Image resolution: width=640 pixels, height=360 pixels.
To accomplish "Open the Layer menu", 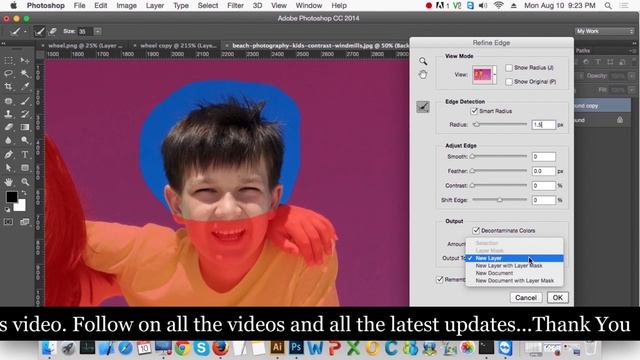I will click(x=155, y=6).
